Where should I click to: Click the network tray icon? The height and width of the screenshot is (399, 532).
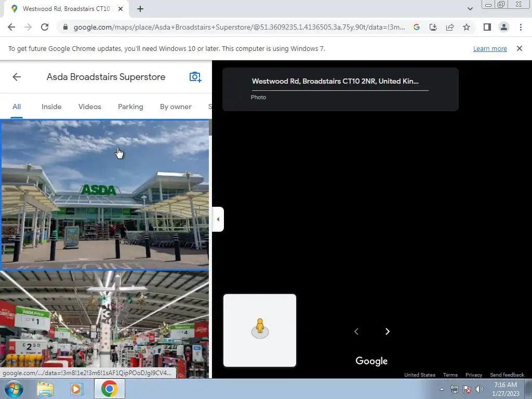pyautogui.click(x=454, y=389)
